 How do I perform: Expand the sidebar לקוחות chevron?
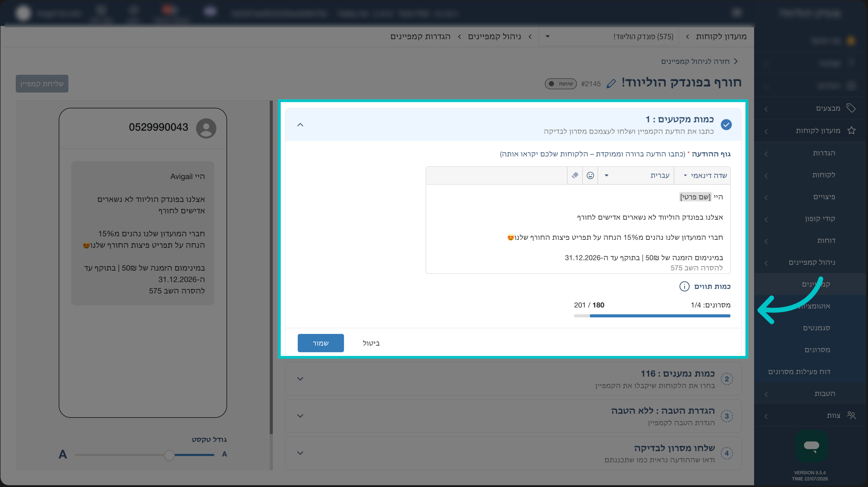point(766,176)
